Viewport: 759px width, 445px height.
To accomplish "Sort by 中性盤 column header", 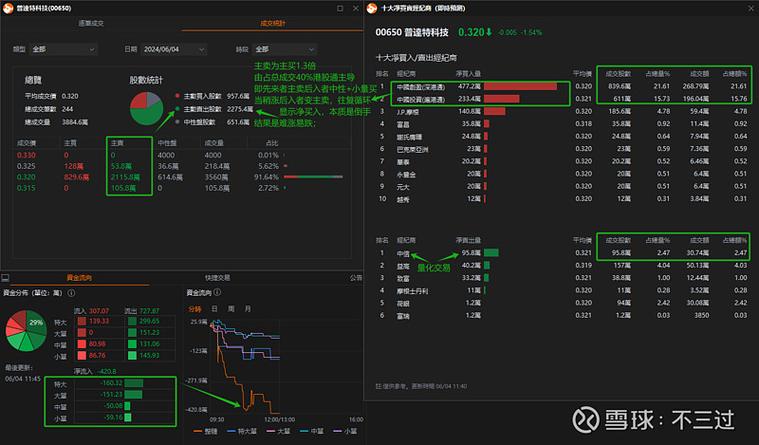I will (x=167, y=143).
